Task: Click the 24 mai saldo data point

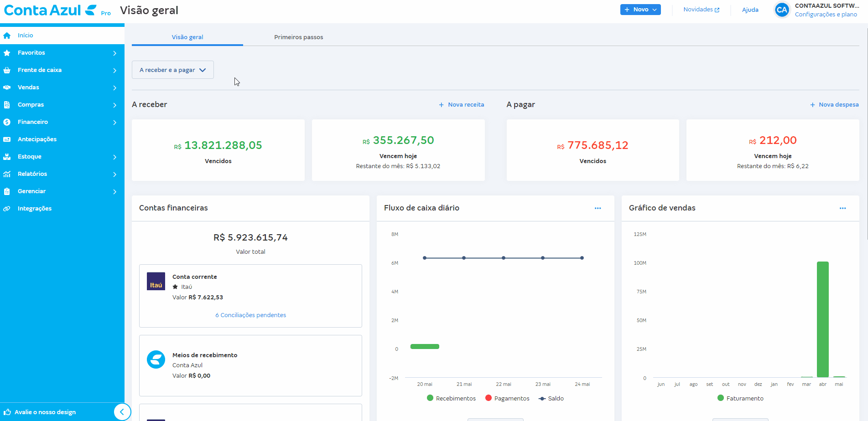Action: (582, 258)
